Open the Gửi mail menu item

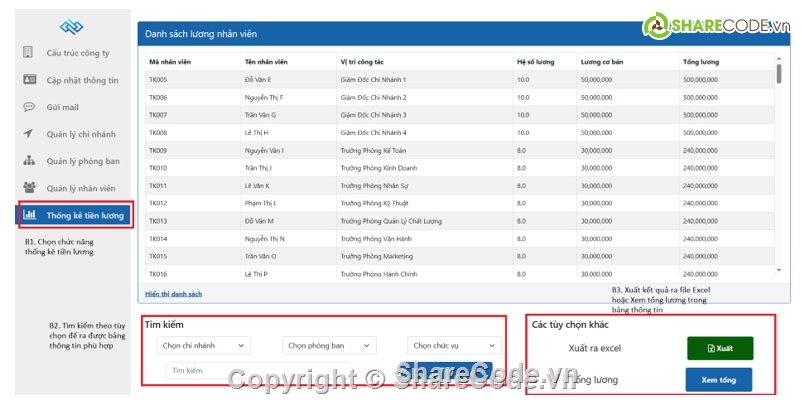click(62, 107)
